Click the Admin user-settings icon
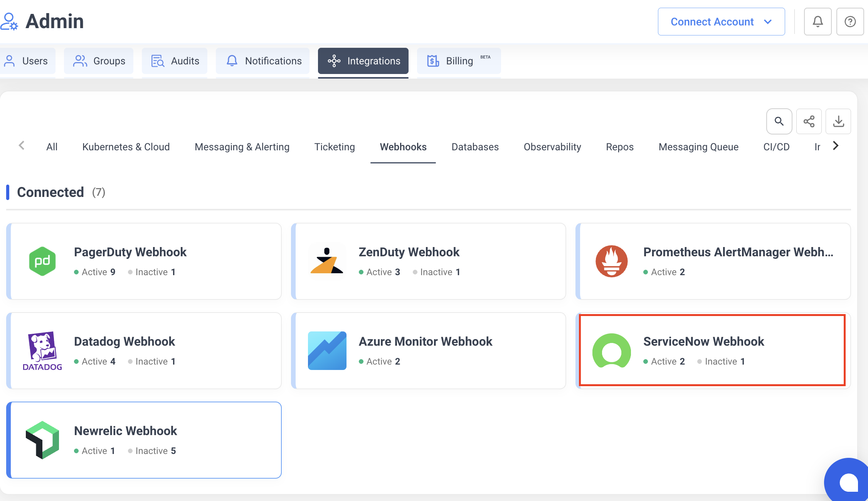This screenshot has width=868, height=501. point(9,22)
